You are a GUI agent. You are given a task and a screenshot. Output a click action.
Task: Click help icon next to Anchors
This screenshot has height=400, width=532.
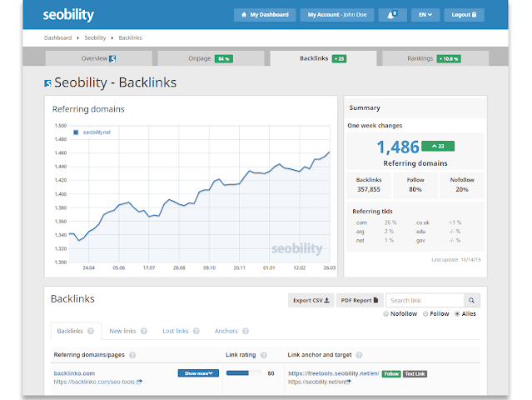(246, 331)
